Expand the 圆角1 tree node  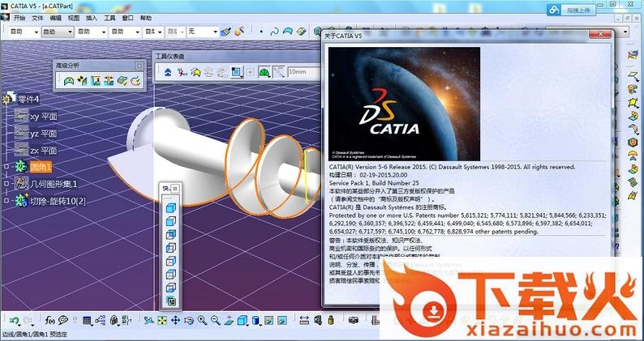(6, 167)
